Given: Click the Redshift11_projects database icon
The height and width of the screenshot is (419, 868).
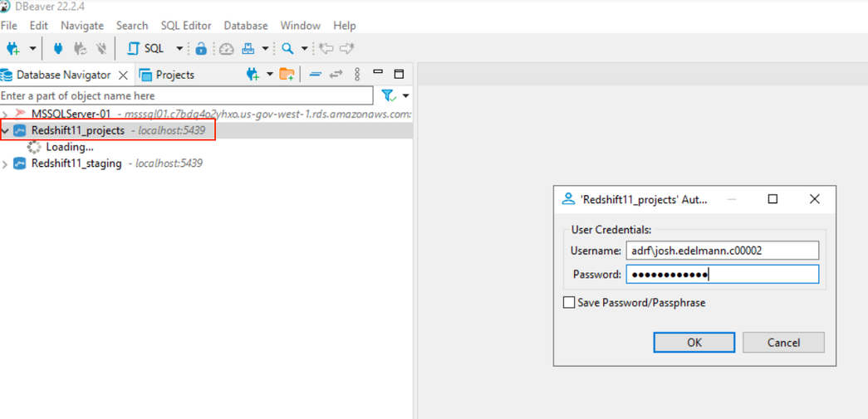Looking at the screenshot, I should pos(20,130).
